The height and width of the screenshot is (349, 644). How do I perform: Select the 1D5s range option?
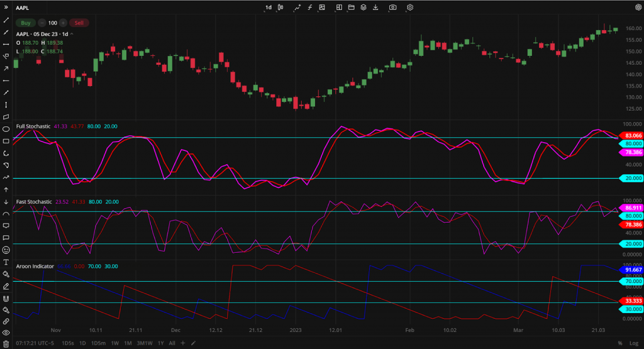point(68,343)
